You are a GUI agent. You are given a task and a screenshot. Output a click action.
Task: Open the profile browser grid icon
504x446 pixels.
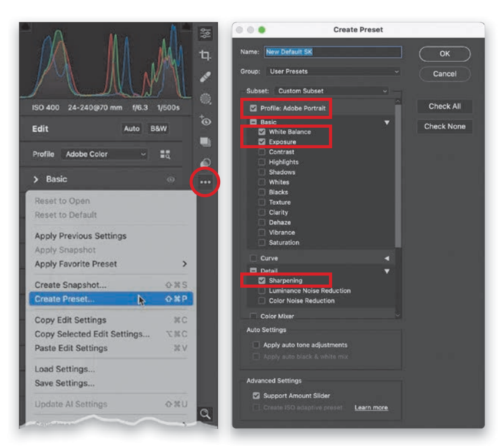(x=165, y=154)
